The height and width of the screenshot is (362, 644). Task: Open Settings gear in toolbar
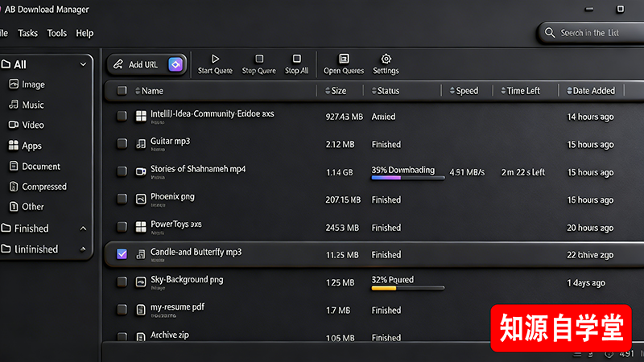(386, 59)
